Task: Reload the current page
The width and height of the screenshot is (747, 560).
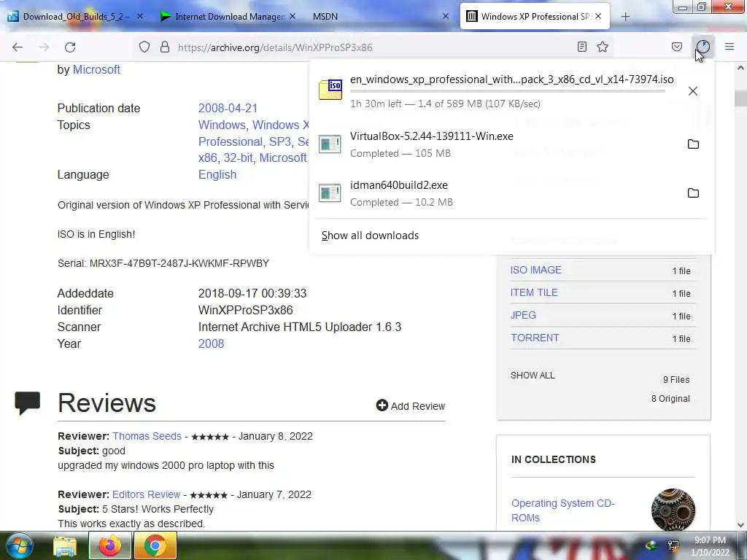Action: tap(70, 47)
